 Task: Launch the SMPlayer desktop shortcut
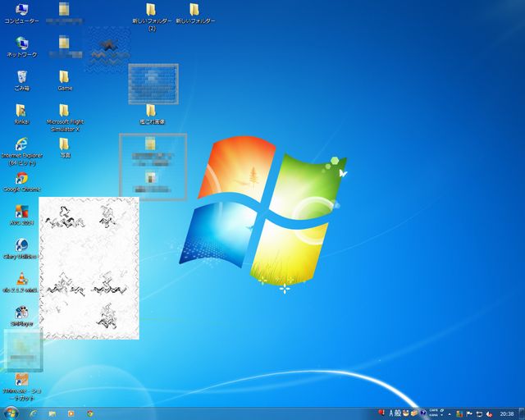(x=21, y=316)
